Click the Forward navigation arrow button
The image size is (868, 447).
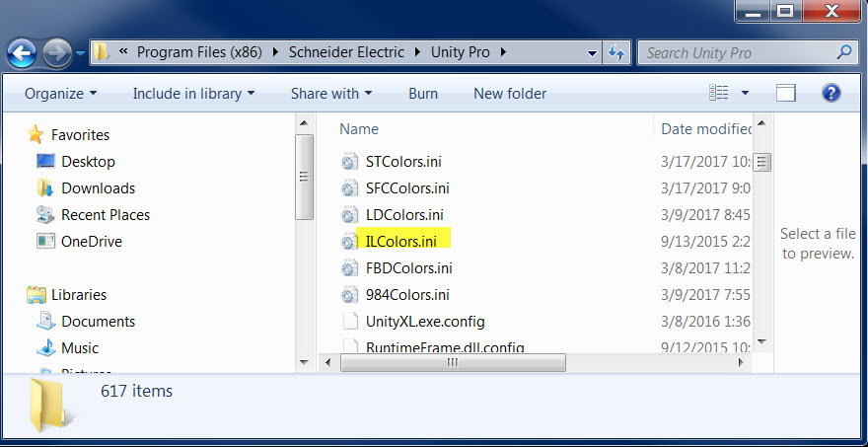[x=57, y=53]
